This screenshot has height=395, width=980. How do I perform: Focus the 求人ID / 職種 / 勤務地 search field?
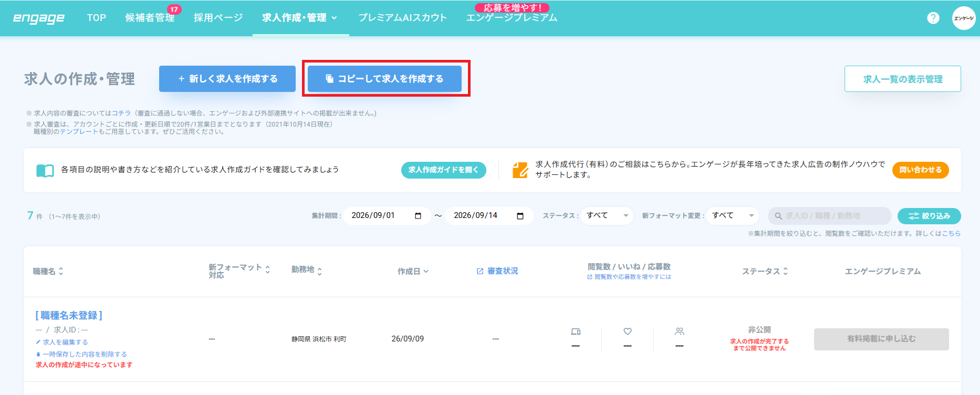(x=830, y=216)
